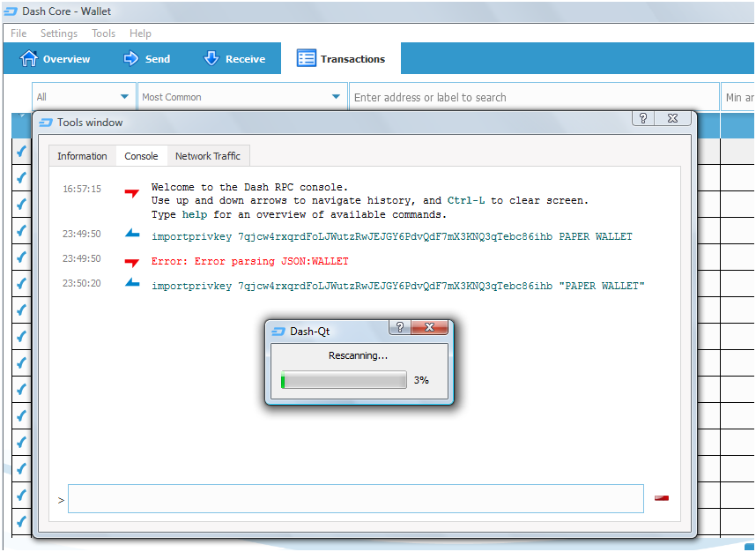This screenshot has width=756, height=552.
Task: Click the address or label search field
Action: 534,97
